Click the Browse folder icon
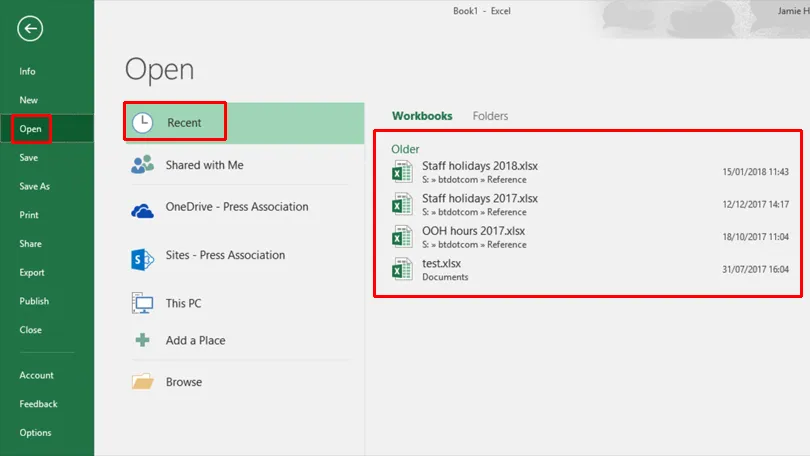 143,382
